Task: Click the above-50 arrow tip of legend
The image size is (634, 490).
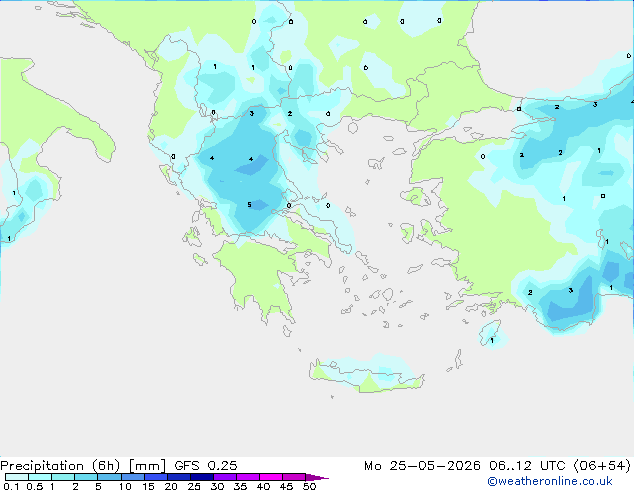Action: click(x=317, y=477)
